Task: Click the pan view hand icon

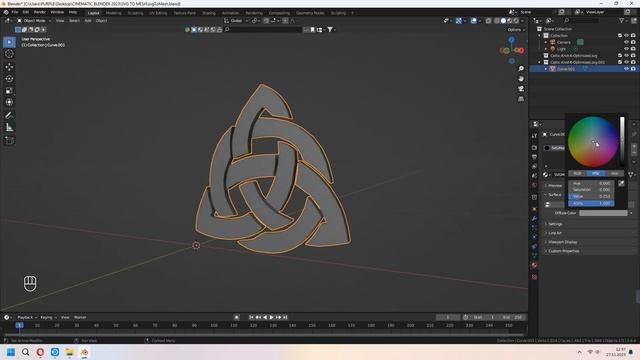Action: tap(521, 78)
